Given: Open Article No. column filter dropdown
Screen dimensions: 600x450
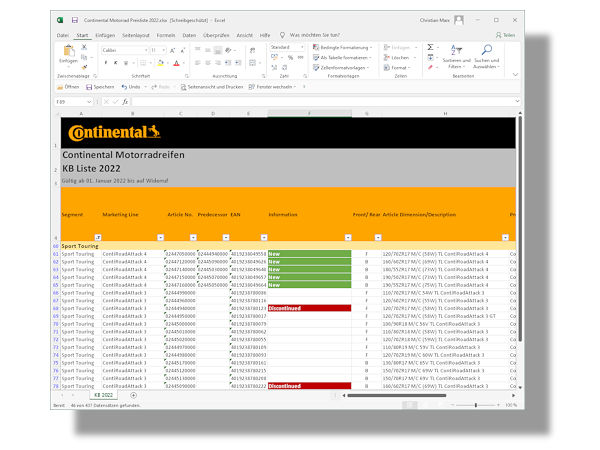Looking at the screenshot, I should tap(193, 237).
